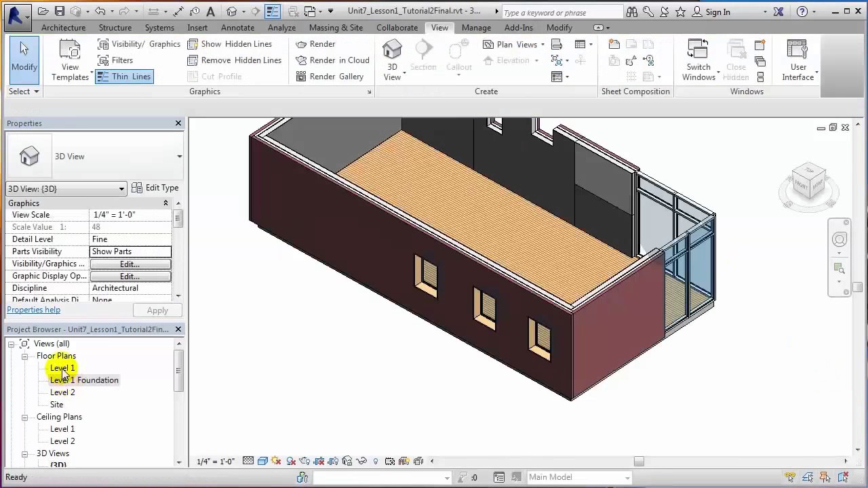
Task: Toggle the Sun Path on view control bar
Action: click(x=277, y=461)
